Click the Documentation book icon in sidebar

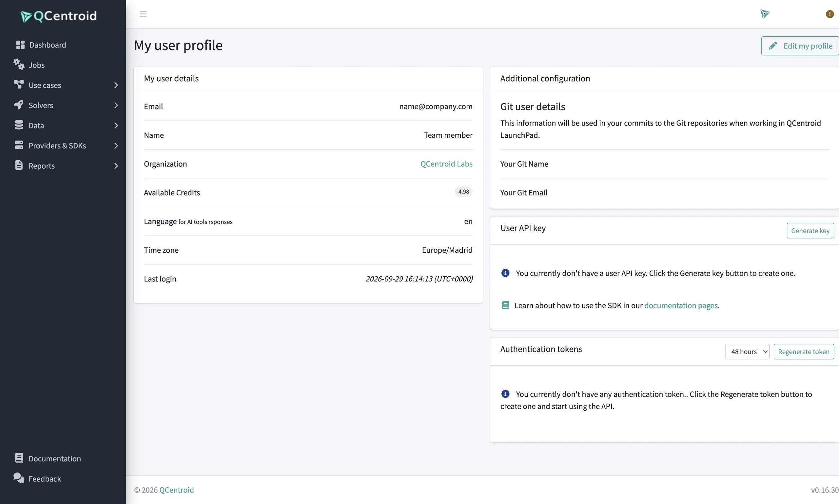pyautogui.click(x=19, y=458)
